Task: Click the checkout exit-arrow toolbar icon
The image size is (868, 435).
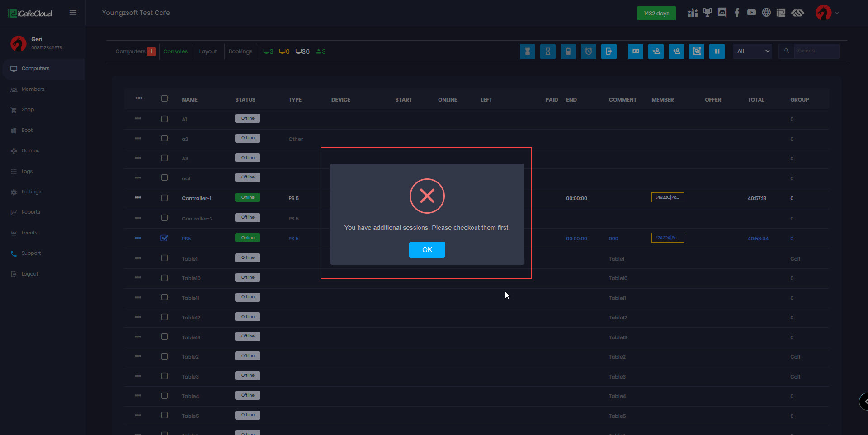Action: 609,51
